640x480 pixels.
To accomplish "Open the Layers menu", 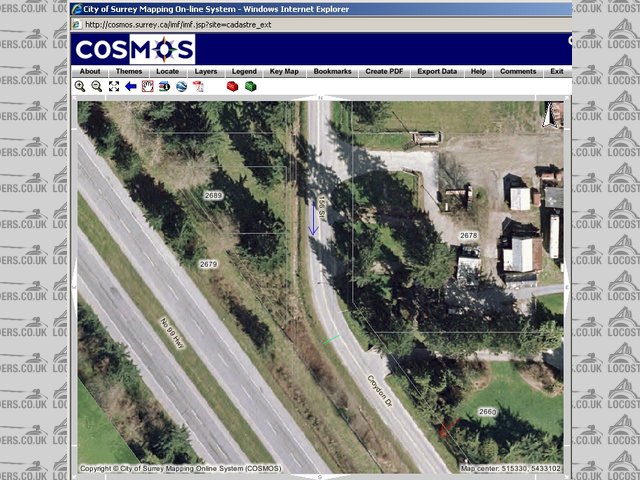I will pyautogui.click(x=206, y=72).
